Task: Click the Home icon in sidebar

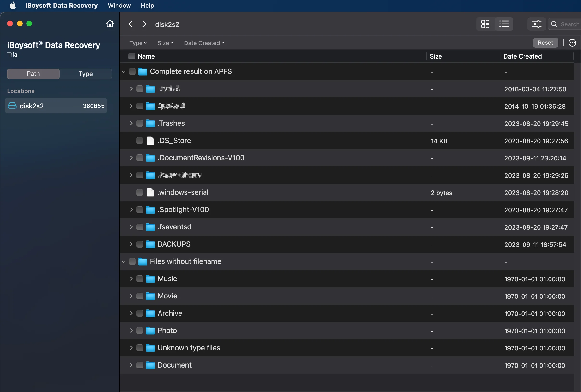Action: (110, 24)
